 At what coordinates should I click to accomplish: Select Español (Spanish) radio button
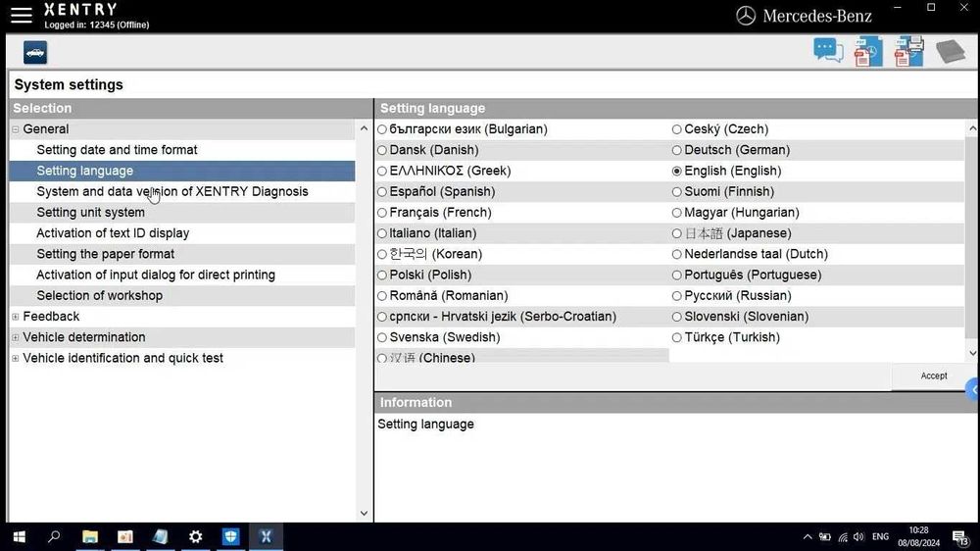click(x=382, y=192)
